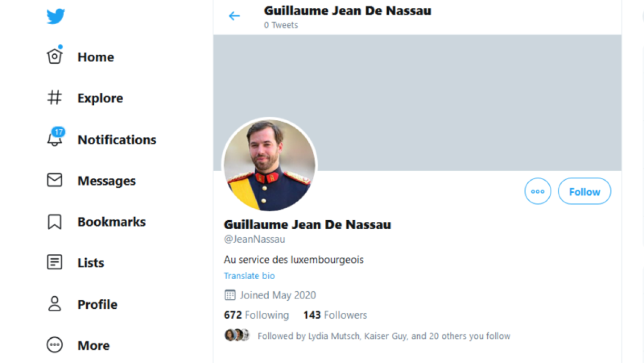This screenshot has height=363, width=644.
Task: Open the profile picture photo
Action: [269, 165]
